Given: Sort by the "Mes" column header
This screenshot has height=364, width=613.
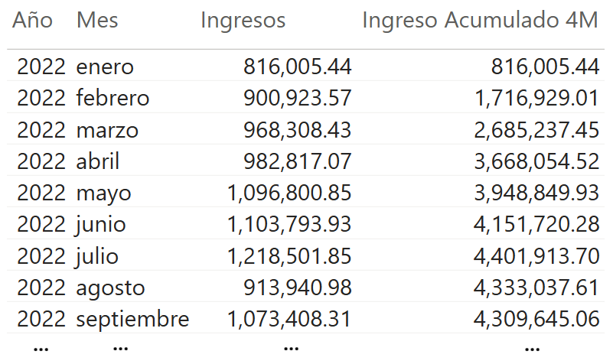Looking at the screenshot, I should click(x=97, y=21).
